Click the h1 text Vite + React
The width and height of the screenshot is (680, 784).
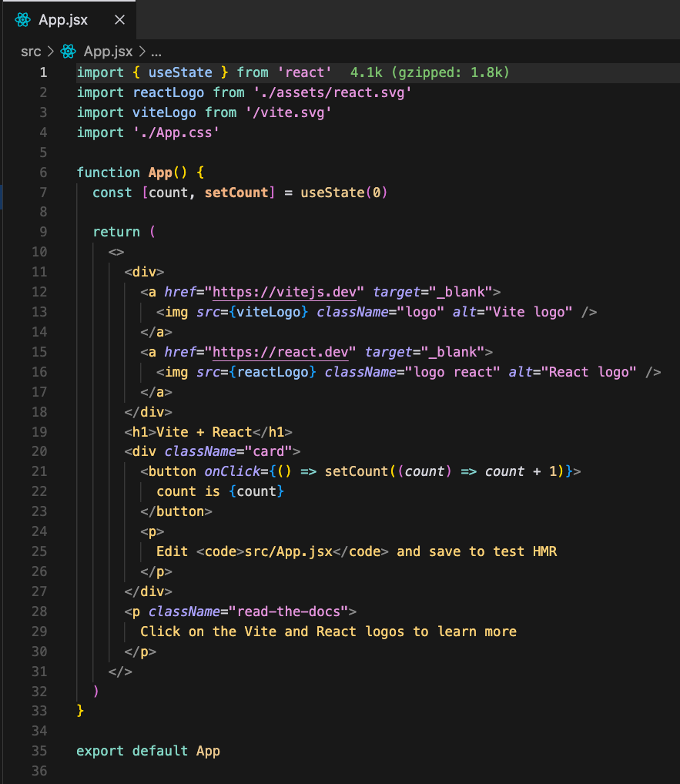204,432
